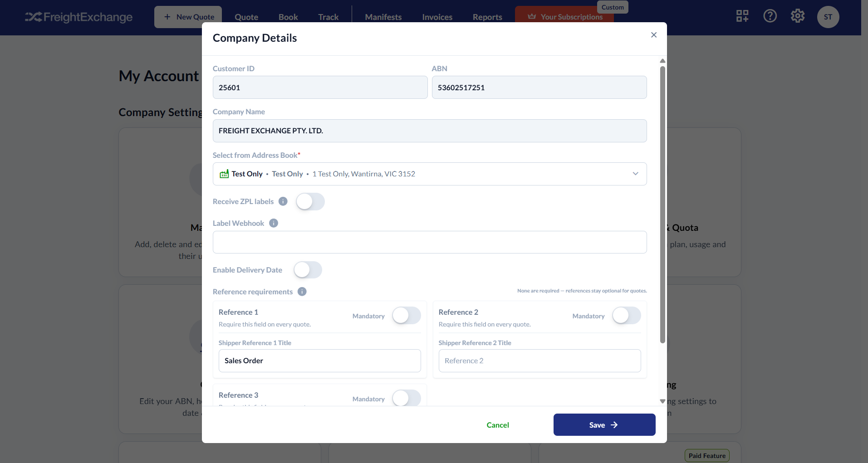The width and height of the screenshot is (868, 463).
Task: Open the apps grid icon
Action: (x=742, y=16)
